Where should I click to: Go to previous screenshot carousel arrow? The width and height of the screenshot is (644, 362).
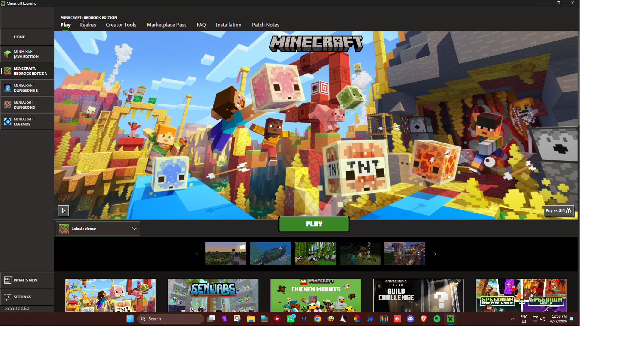[197, 254]
